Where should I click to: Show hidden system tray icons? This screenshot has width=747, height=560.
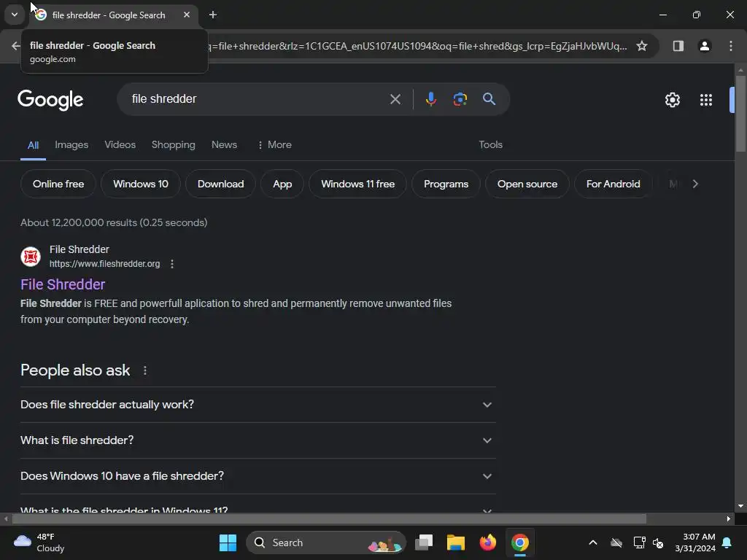[592, 542]
